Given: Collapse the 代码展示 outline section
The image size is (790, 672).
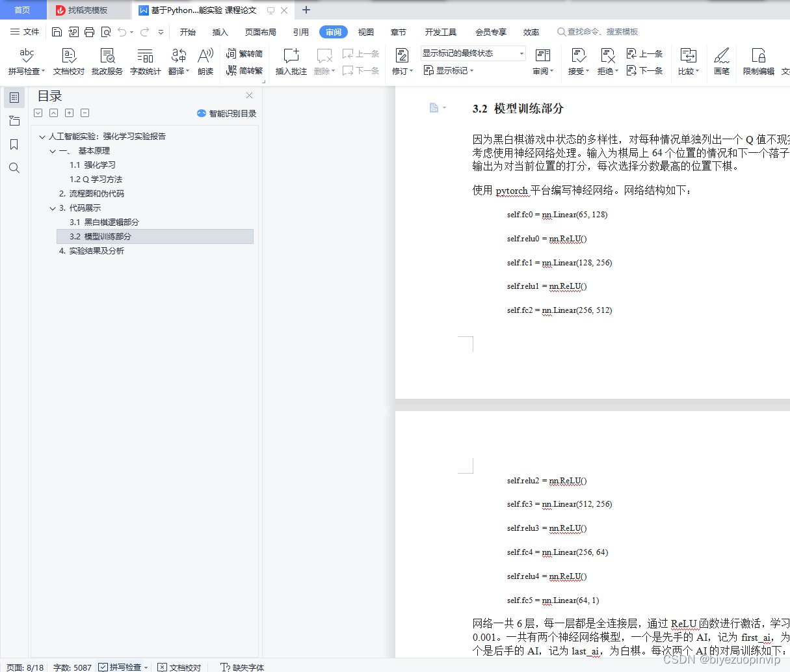Looking at the screenshot, I should (x=52, y=208).
